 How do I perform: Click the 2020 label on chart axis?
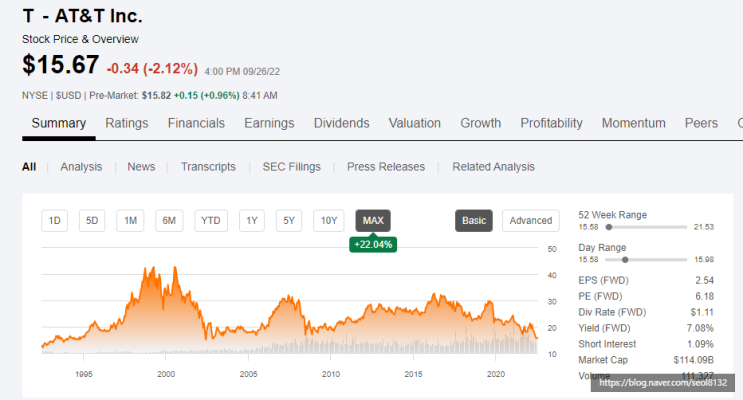496,374
